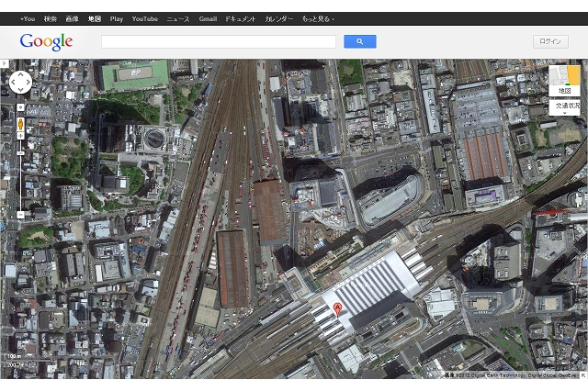Open 検索 in the top bar

click(50, 18)
